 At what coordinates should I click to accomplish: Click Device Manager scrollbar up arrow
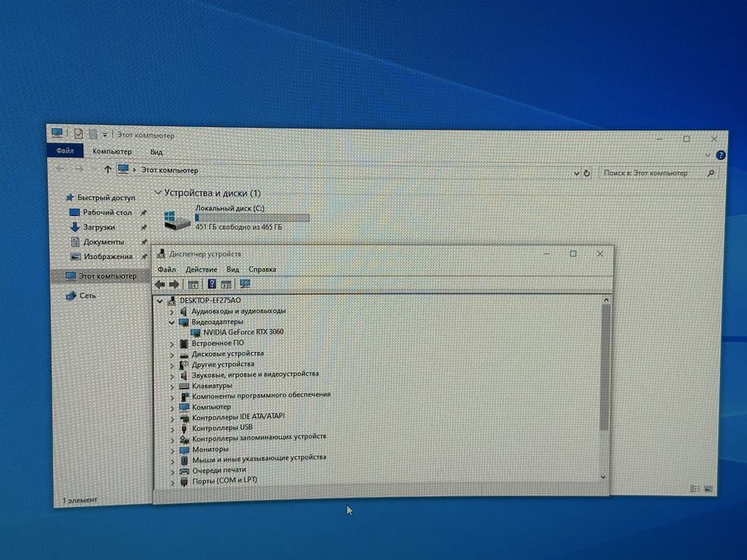(606, 300)
